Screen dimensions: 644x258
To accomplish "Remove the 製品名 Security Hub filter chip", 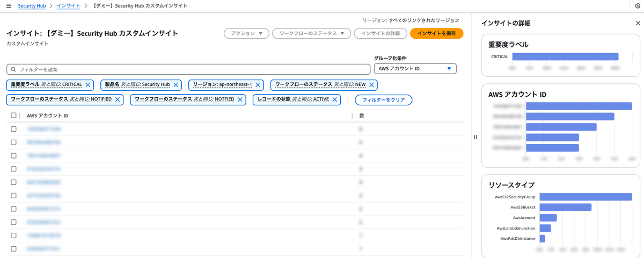I will click(176, 85).
